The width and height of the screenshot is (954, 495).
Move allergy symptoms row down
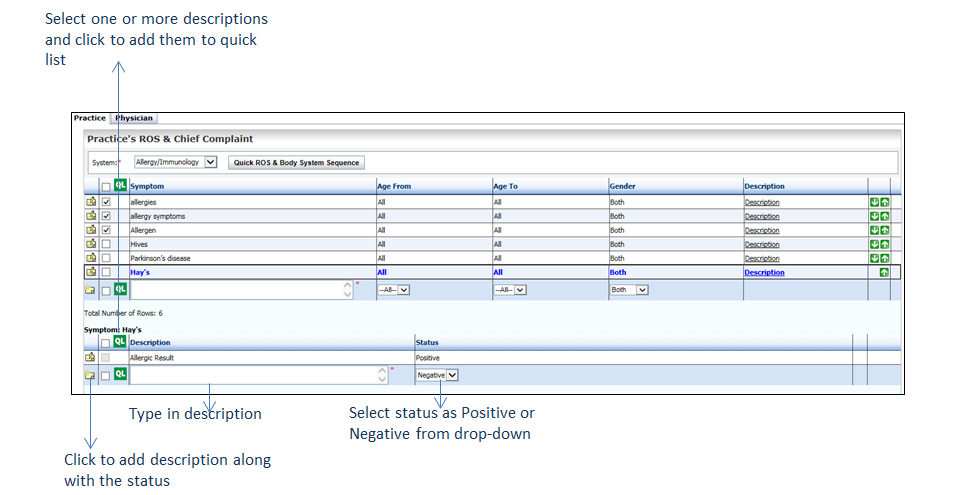click(x=873, y=216)
